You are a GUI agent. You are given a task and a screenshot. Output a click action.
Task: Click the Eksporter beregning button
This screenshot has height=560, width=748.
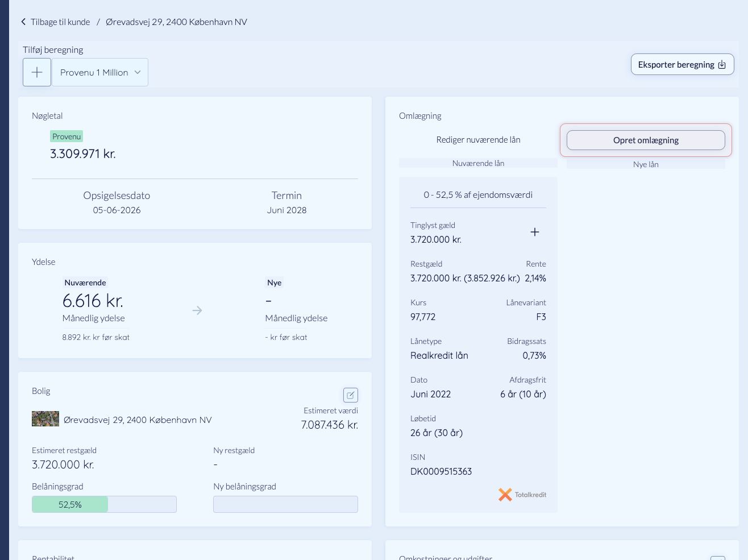pos(682,64)
